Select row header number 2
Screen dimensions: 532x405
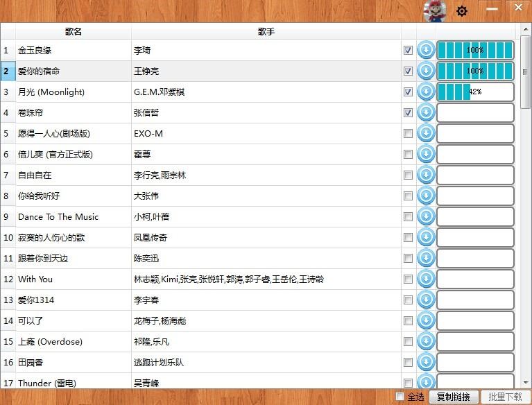point(8,71)
